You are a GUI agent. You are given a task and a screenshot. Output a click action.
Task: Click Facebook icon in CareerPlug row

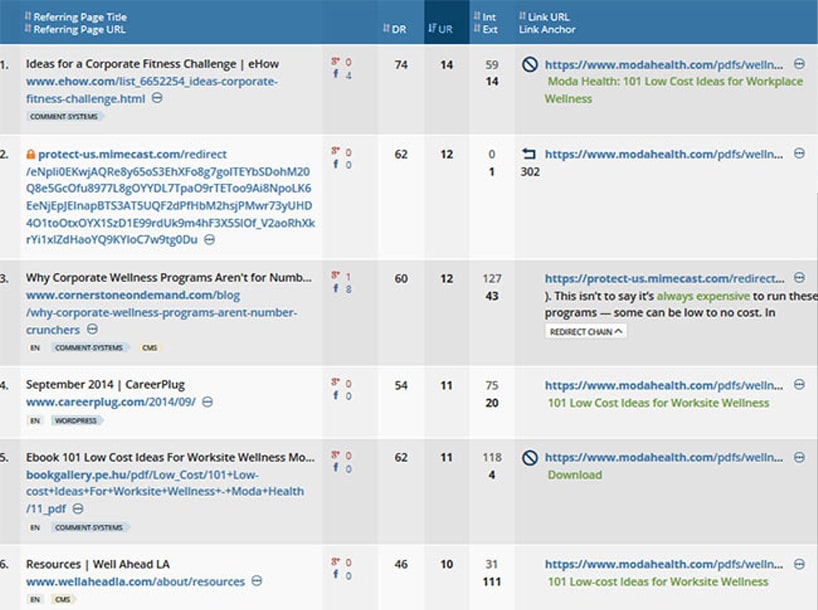[x=335, y=395]
